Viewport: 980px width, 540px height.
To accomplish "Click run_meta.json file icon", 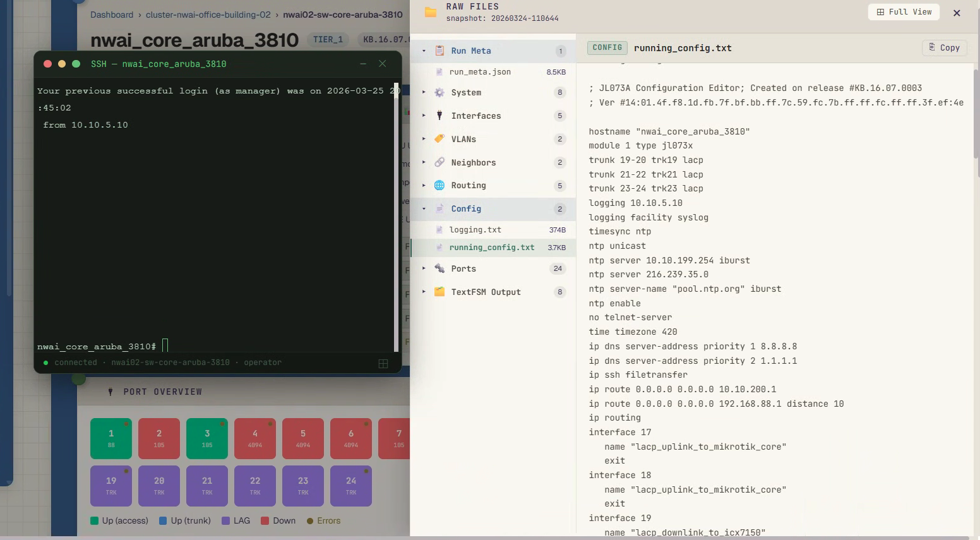I will (439, 72).
